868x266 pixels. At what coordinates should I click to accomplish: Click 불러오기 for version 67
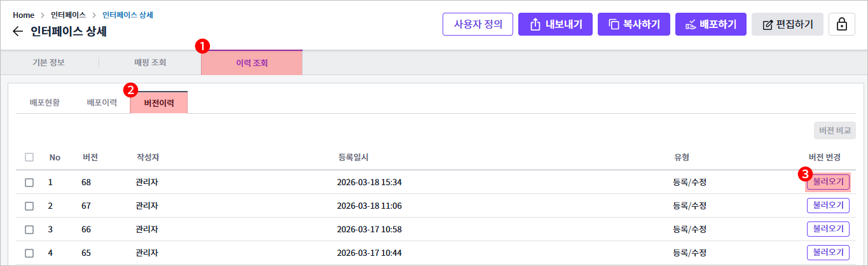point(828,206)
